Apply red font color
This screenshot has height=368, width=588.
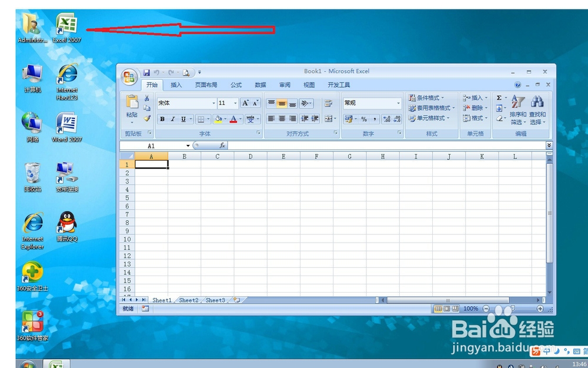click(x=233, y=119)
